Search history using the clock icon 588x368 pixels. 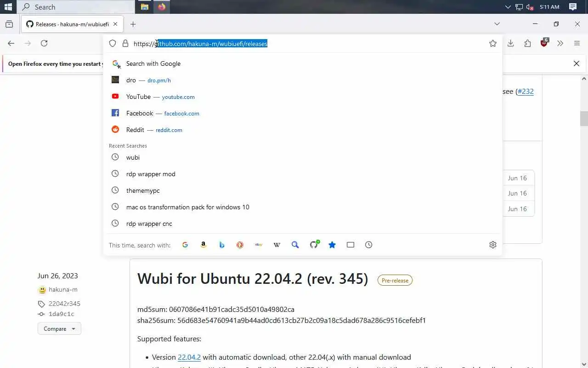click(369, 245)
